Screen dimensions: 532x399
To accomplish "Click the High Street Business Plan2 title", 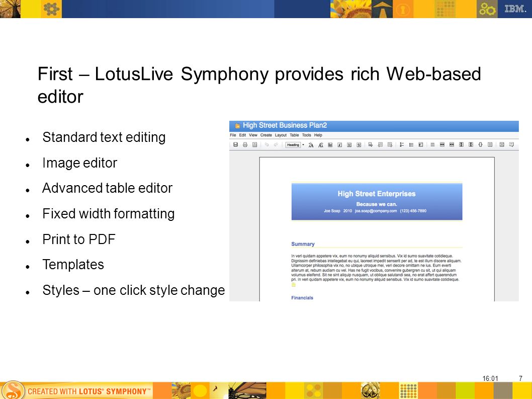I will [285, 126].
